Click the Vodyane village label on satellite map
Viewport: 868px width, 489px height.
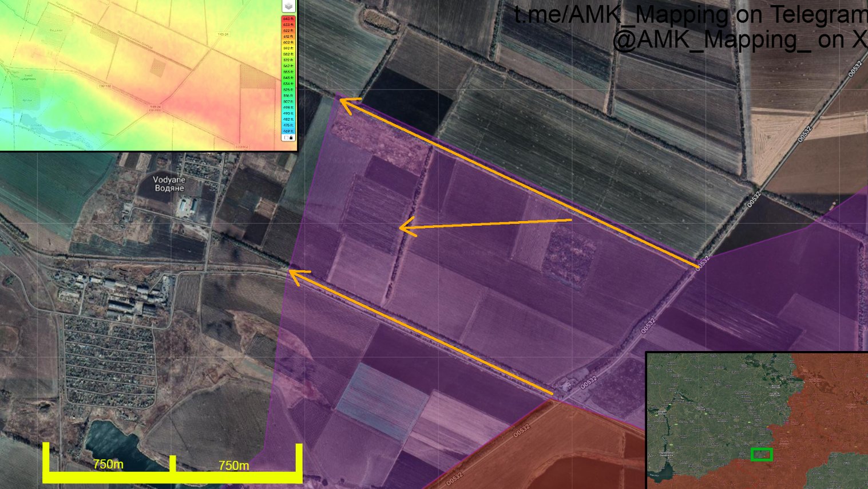(x=169, y=183)
